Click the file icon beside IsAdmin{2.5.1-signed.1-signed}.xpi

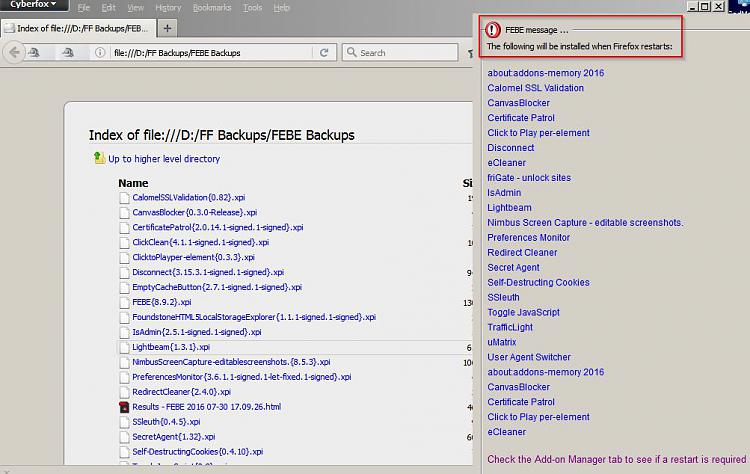[x=124, y=332]
